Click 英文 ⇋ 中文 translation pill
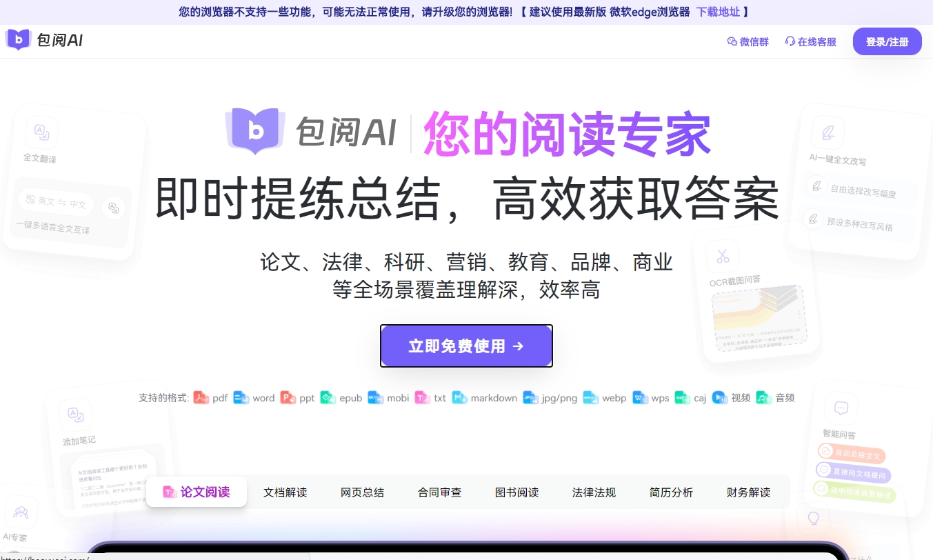This screenshot has width=933, height=560. 57,202
